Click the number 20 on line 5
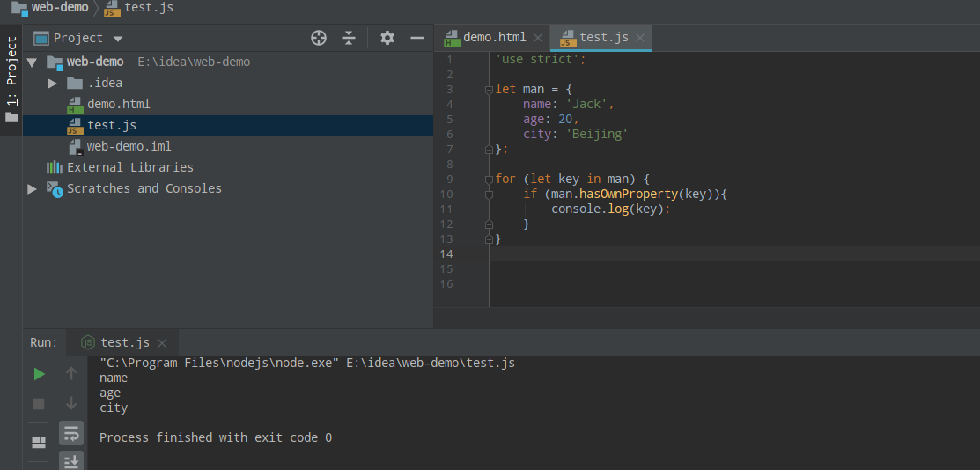Viewport: 980px width, 470px height. tap(565, 120)
